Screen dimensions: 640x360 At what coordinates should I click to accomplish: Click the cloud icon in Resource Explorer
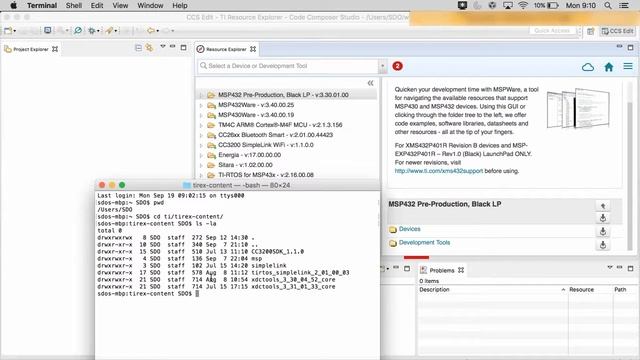coord(588,67)
